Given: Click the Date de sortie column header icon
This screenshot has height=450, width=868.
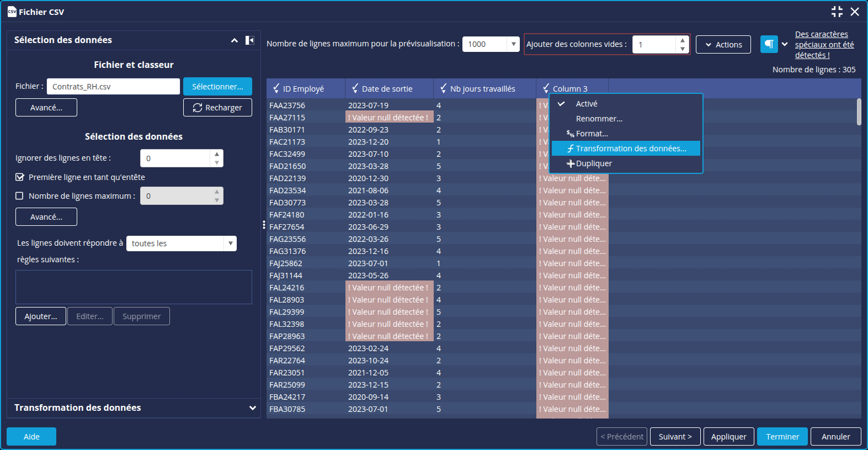Looking at the screenshot, I should 355,88.
